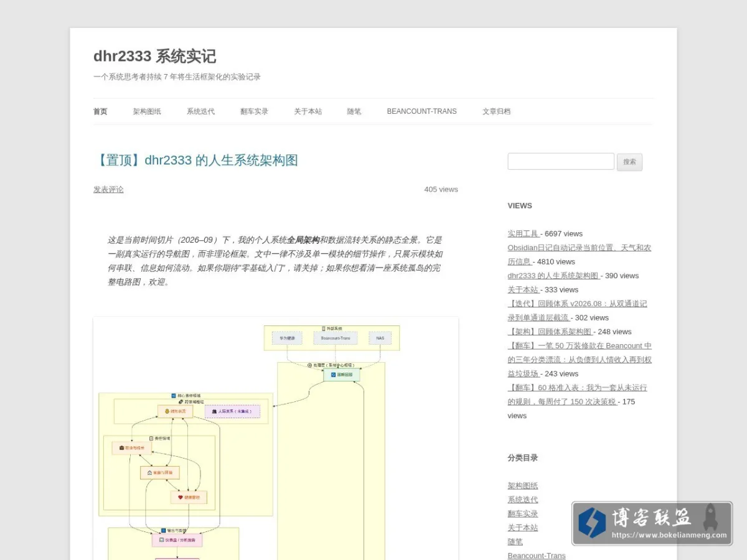Select 关于本站 in the top navigation
747x560 pixels.
point(308,111)
